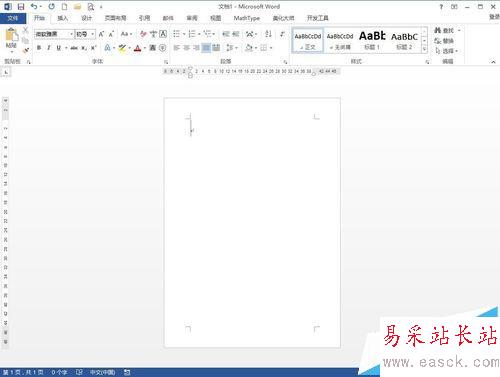Open the Font dialog launcher
Viewport: 500px width, 377px height.
click(166, 62)
